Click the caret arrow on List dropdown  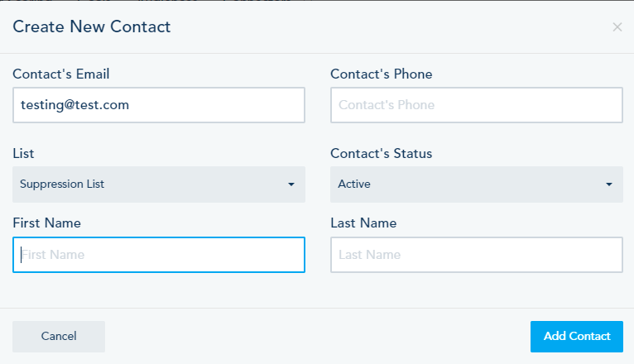point(291,184)
